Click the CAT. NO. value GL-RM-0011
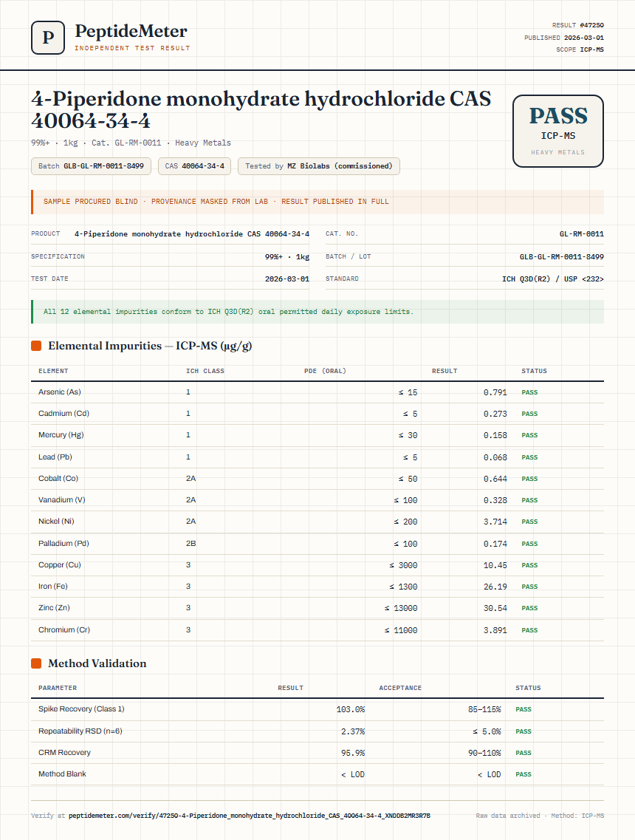 point(581,234)
